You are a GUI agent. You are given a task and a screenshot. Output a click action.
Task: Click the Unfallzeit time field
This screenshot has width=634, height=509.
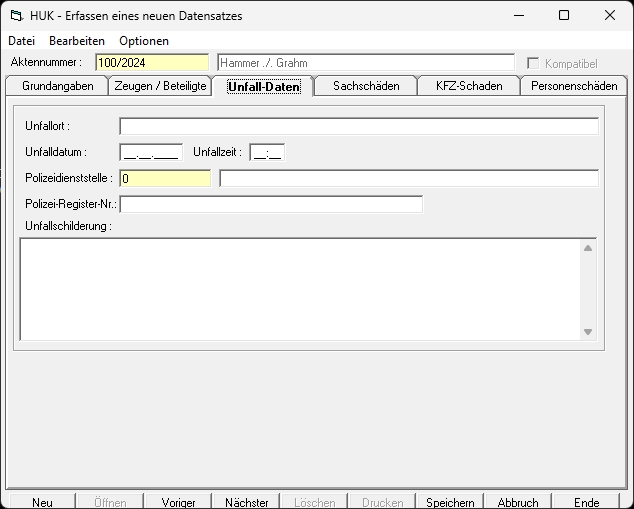tap(266, 152)
